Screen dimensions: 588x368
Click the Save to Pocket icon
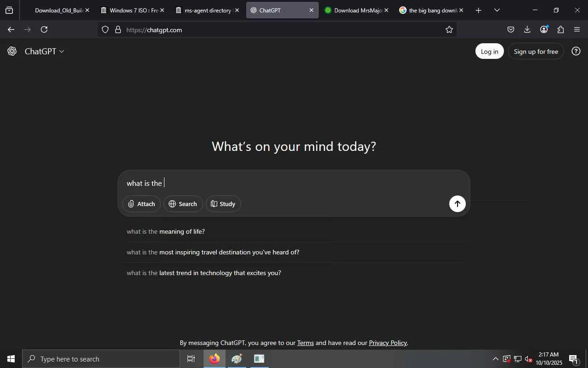(511, 29)
